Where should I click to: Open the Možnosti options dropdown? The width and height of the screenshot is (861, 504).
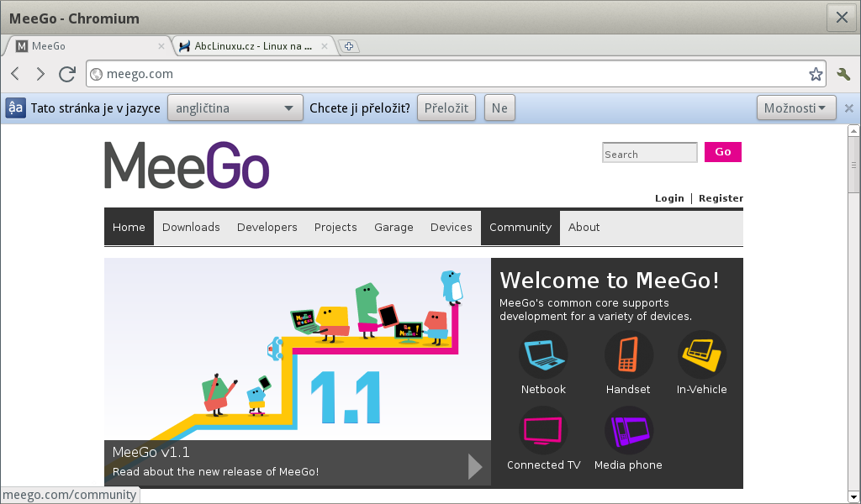(x=796, y=108)
